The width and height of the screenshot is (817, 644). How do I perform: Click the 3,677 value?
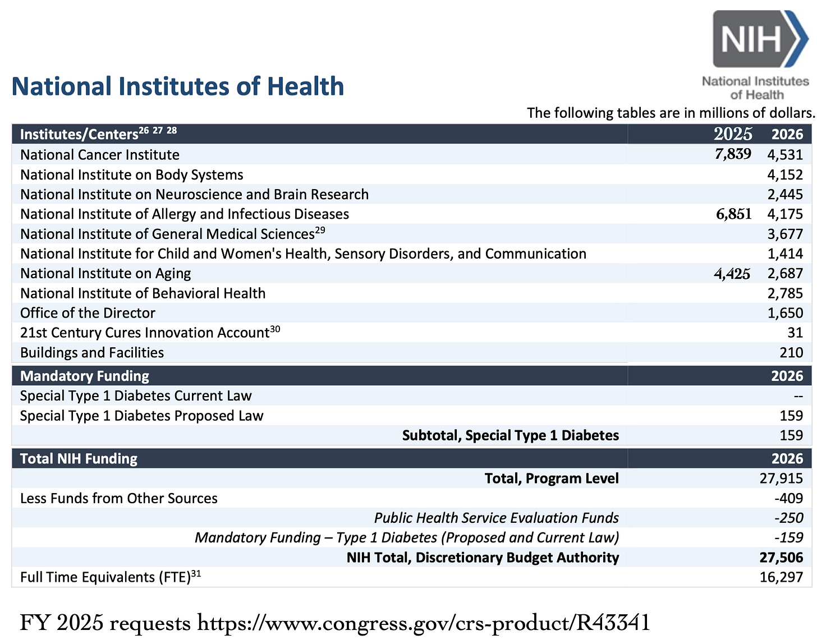(x=785, y=234)
